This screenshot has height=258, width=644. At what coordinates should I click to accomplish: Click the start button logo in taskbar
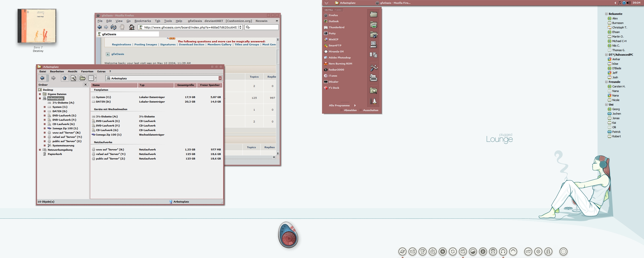point(326,3)
